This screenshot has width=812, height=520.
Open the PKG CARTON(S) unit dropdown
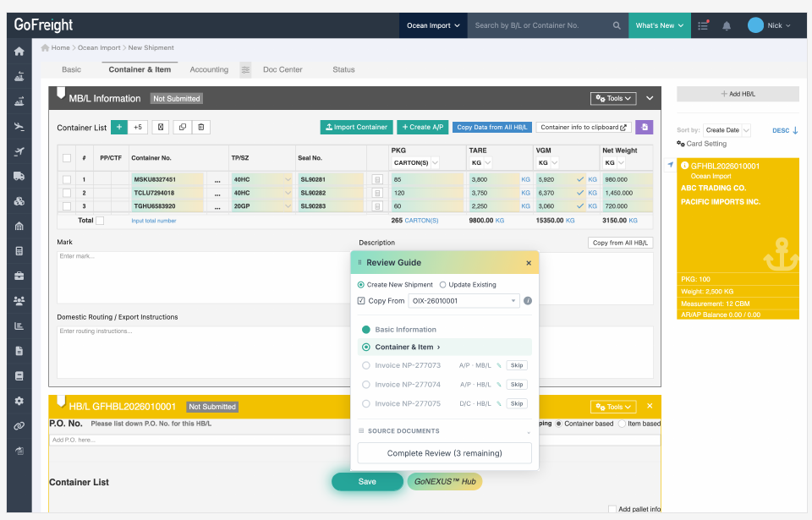(415, 162)
